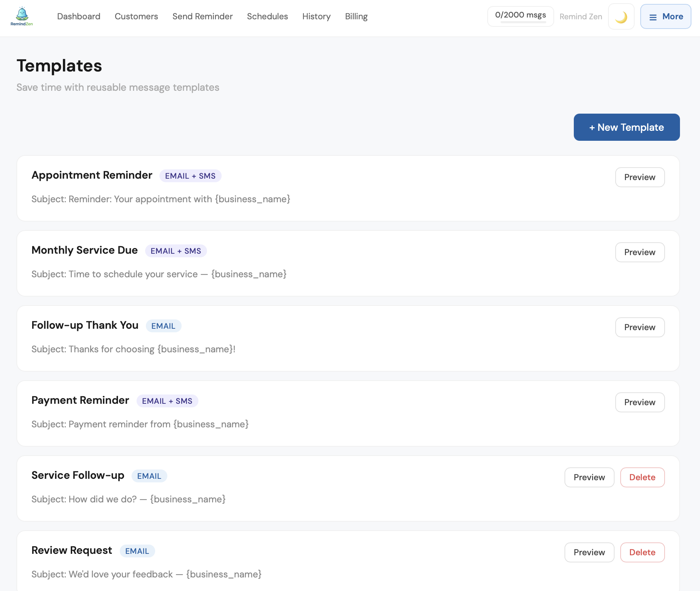The width and height of the screenshot is (700, 591).
Task: Preview the Service Follow-up template
Action: pyautogui.click(x=589, y=477)
